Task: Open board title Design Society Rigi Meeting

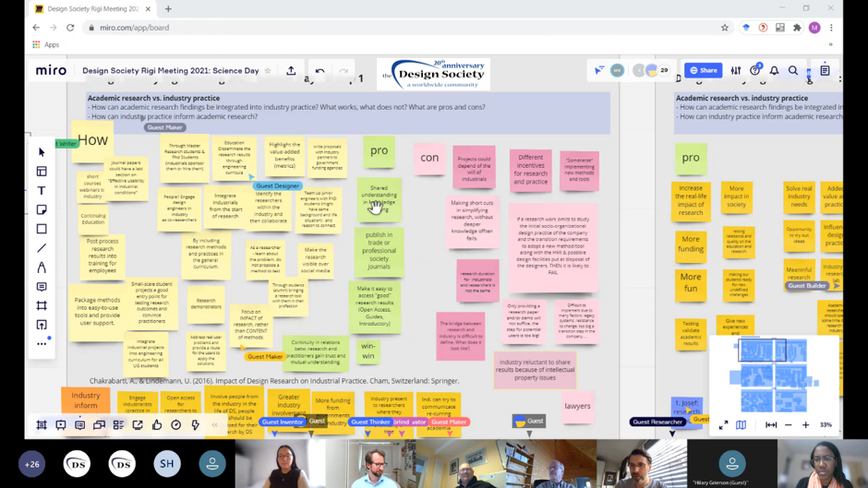Action: point(171,71)
